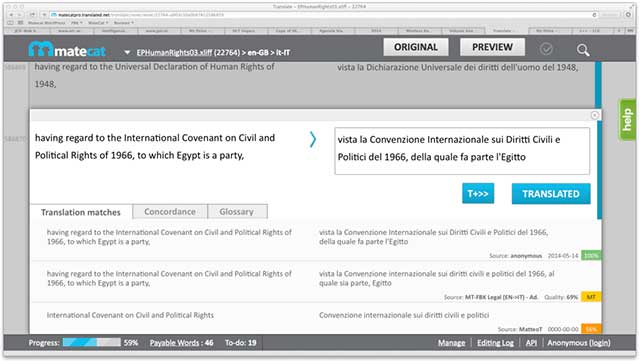640x361 pixels.
Task: Click the orange 56% match badge
Action: 591,329
